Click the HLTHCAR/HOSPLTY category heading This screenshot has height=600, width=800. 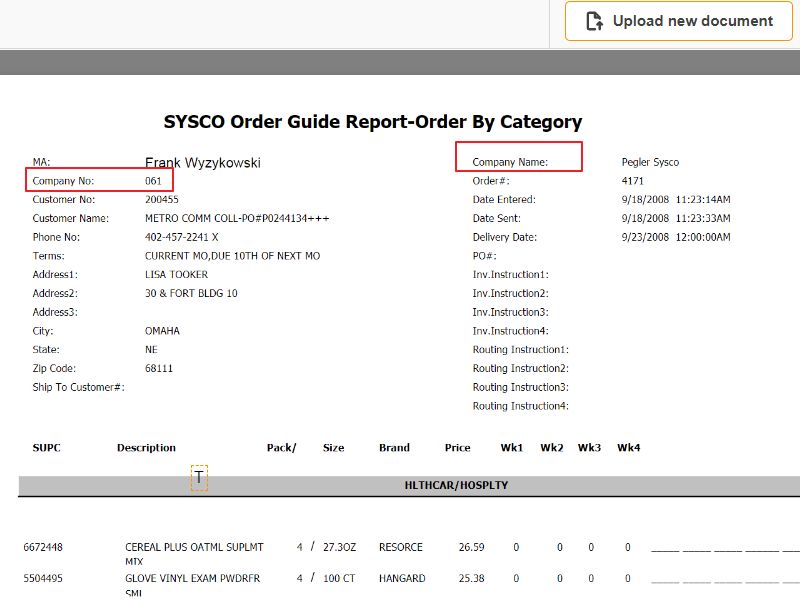(x=456, y=485)
